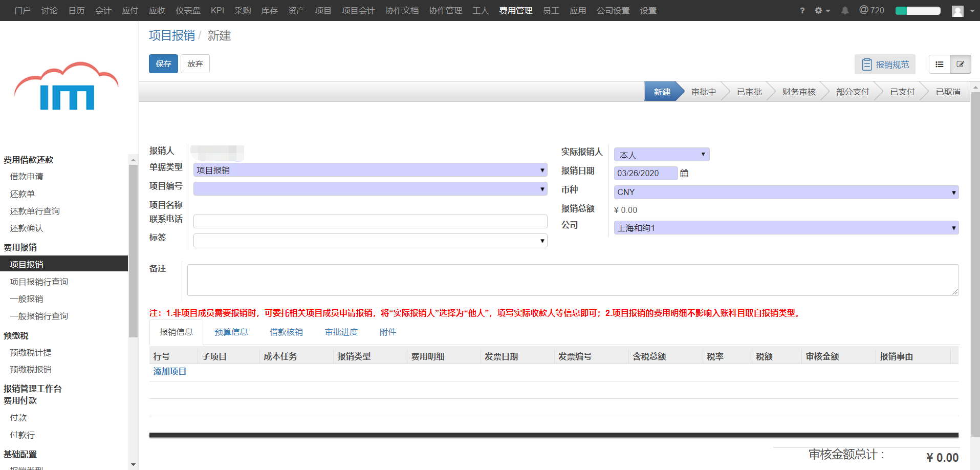Viewport: 980px width, 470px height.
Task: Open the 门户 top menu
Action: 23,11
